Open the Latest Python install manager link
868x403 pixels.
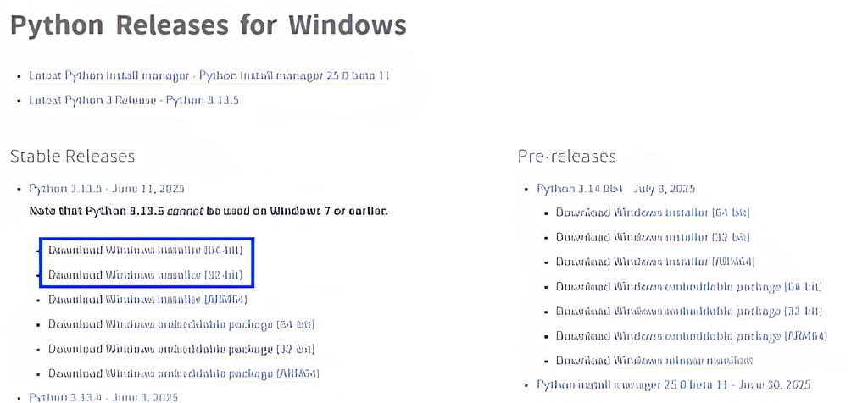(x=209, y=75)
